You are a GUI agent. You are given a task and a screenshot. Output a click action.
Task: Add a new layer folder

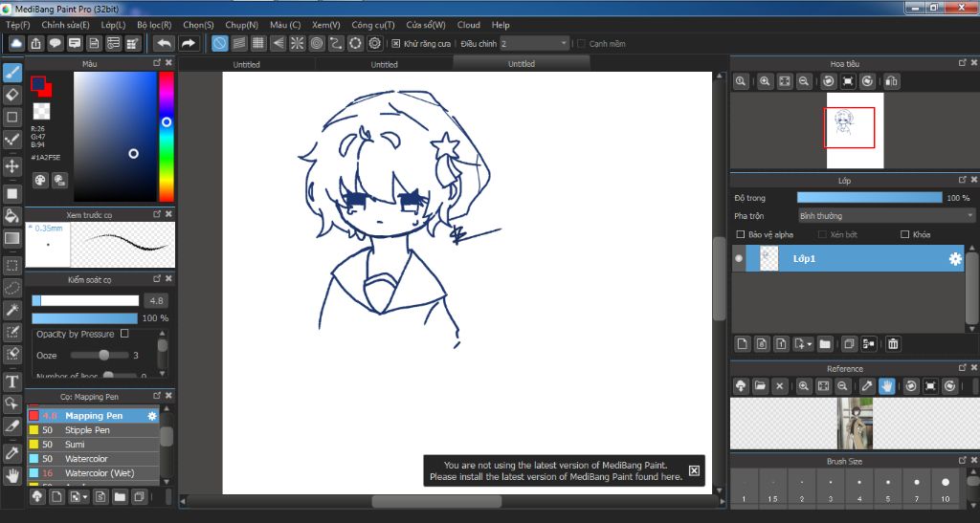[x=825, y=344]
